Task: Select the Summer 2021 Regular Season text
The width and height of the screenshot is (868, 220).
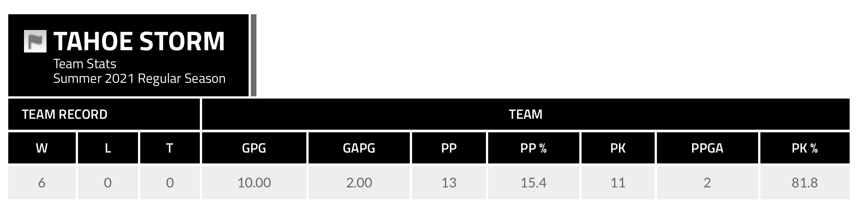Action: (x=139, y=79)
